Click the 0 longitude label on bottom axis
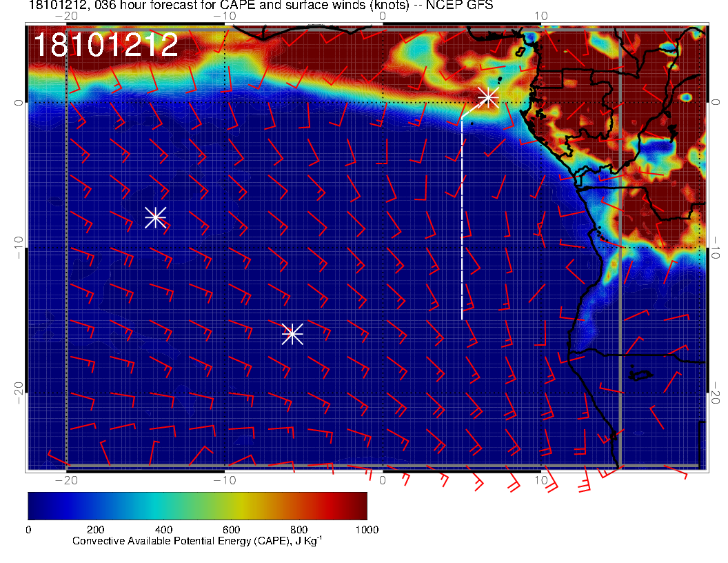Screen dimensions: 728x563 click(383, 480)
